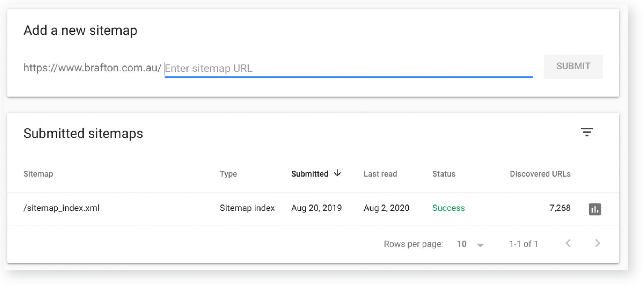The height and width of the screenshot is (289, 644).
Task: Click the 7,268 discovered URLs count
Action: coord(560,208)
